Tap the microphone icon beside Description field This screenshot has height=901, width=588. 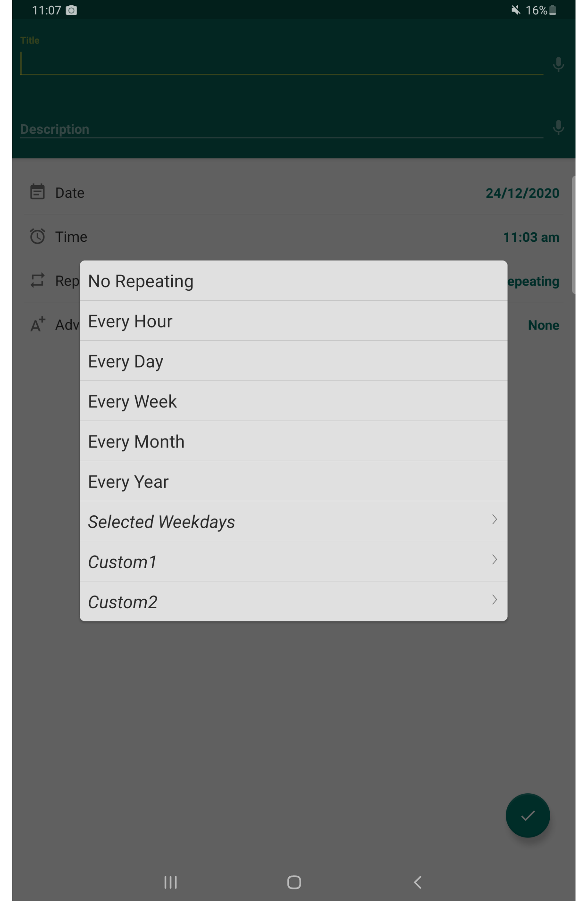click(x=558, y=128)
